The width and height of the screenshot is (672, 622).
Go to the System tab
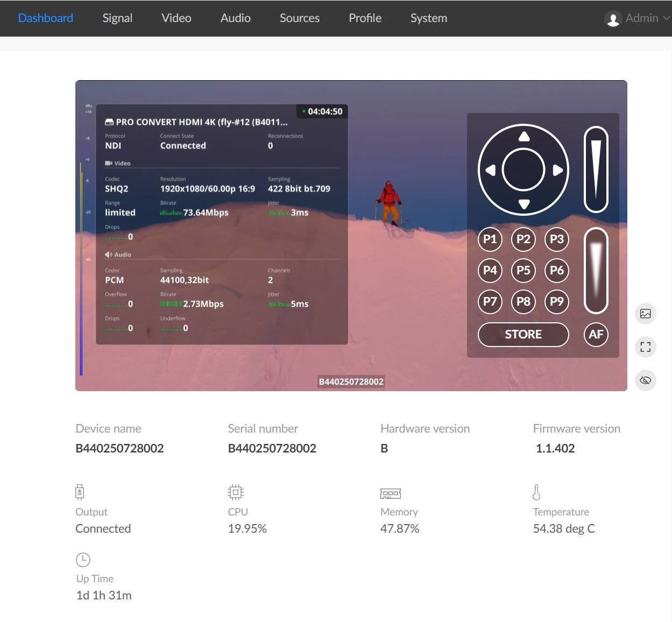pyautogui.click(x=428, y=18)
